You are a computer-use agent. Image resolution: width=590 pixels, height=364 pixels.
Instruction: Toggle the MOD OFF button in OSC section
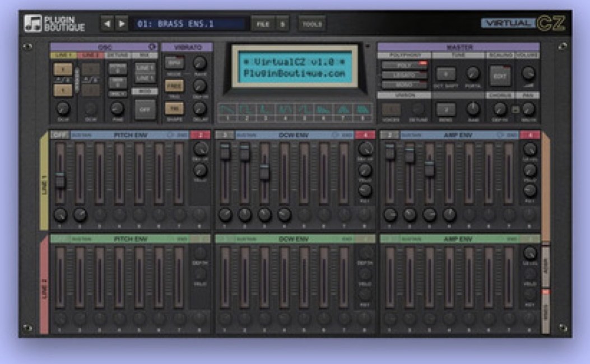tap(145, 109)
